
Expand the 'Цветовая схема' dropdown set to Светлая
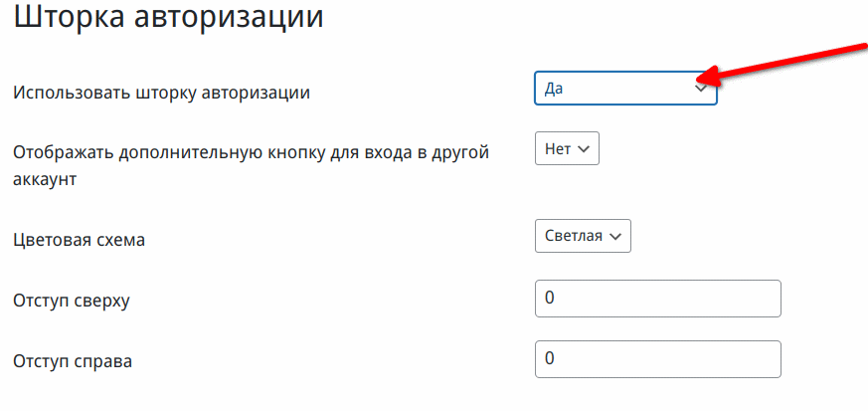pos(583,236)
